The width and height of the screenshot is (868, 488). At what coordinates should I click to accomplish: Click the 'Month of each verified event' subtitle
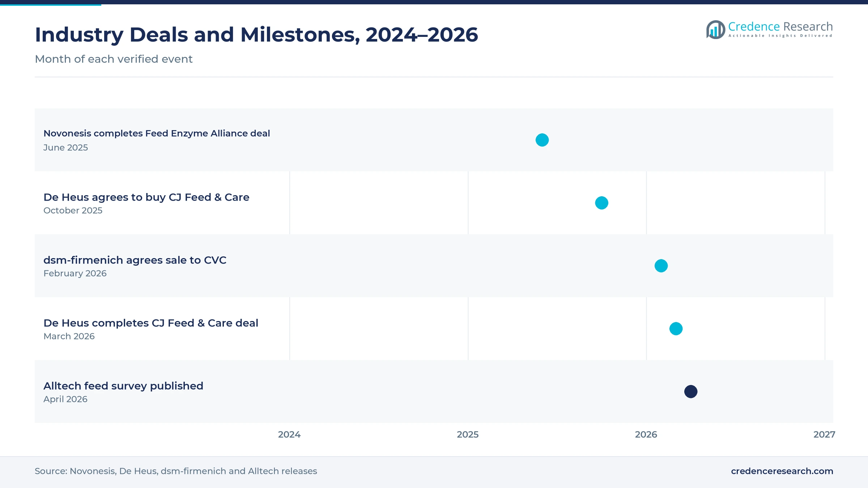point(114,59)
